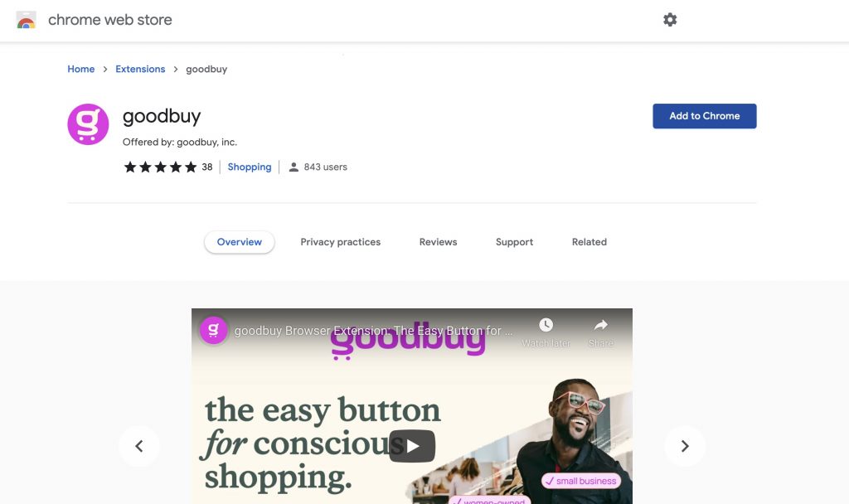Click the five-star rating row
The width and height of the screenshot is (849, 504).
point(160,167)
